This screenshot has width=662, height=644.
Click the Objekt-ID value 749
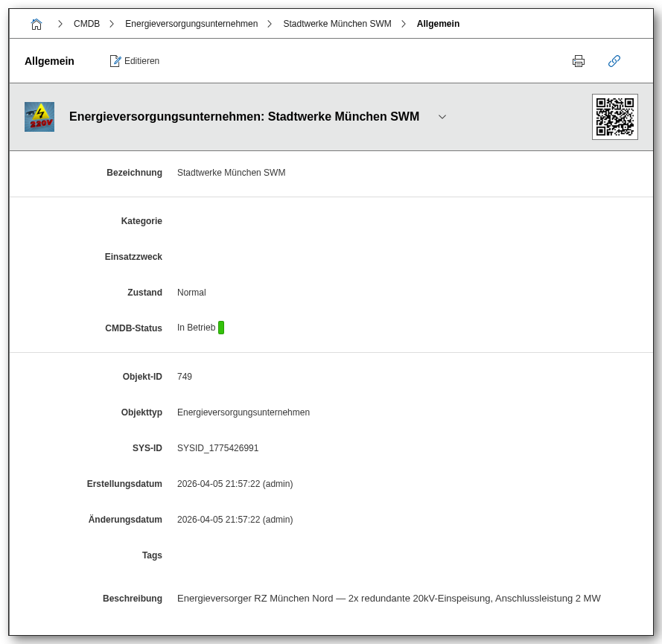coord(185,377)
